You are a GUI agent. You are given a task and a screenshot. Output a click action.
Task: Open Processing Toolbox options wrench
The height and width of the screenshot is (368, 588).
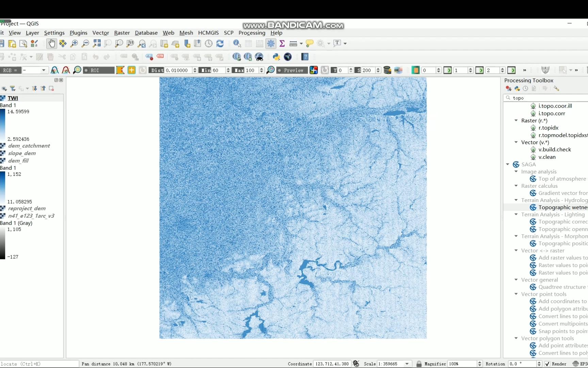tap(556, 89)
